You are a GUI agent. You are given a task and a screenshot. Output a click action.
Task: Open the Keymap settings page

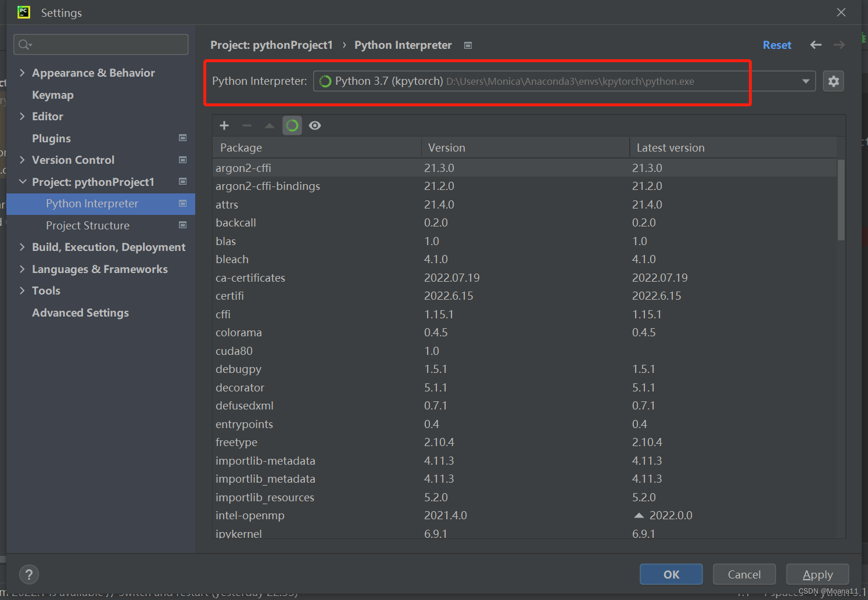coord(53,95)
